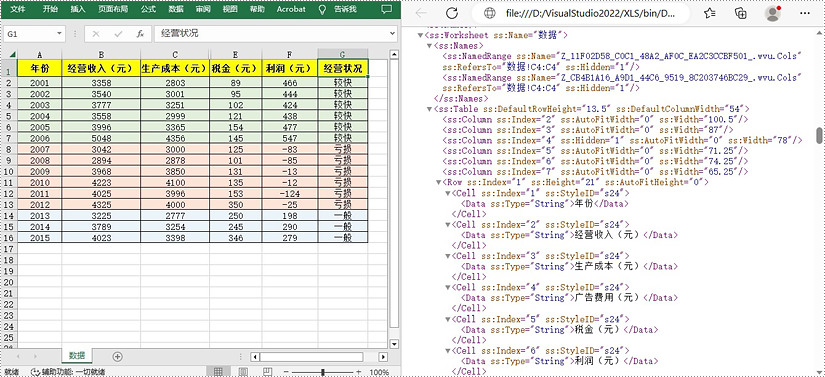Screen dimensions: 825x377
Task: Click horizontal scrollbar left arrow in Excel
Action: tap(255, 356)
